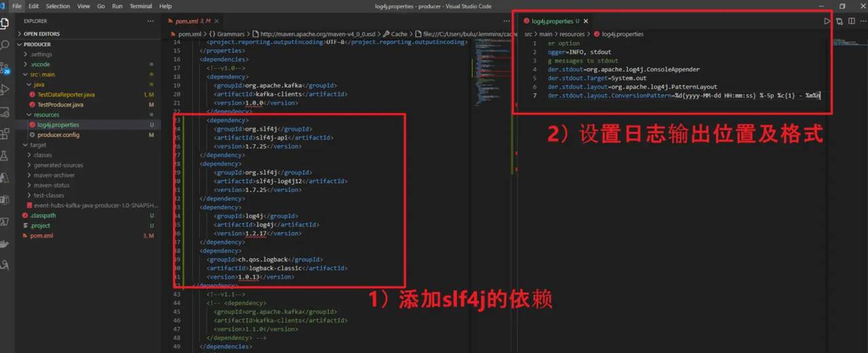Open the Docker whale view
The height and width of the screenshot is (353, 868).
[5, 244]
